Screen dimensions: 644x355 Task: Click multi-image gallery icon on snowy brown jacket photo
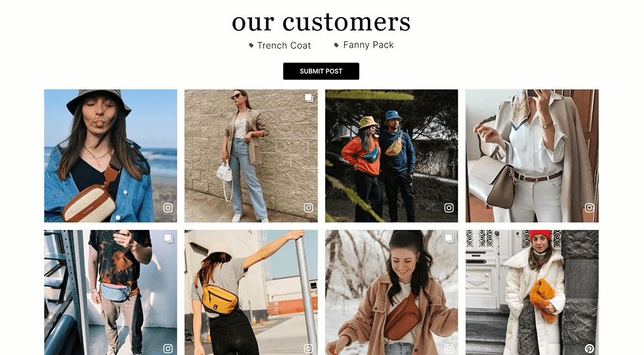[449, 238]
